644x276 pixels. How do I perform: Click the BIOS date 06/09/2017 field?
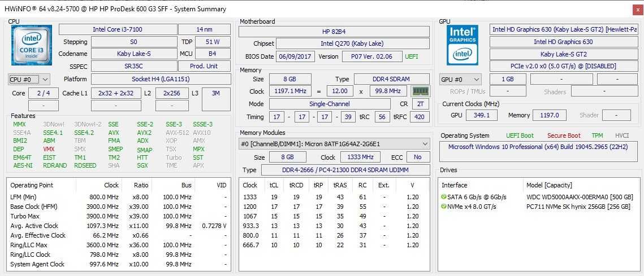tap(295, 56)
